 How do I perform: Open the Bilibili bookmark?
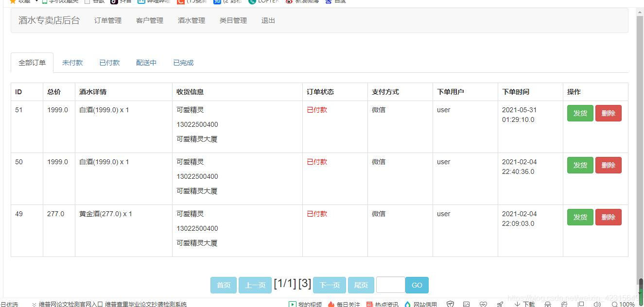click(x=155, y=2)
